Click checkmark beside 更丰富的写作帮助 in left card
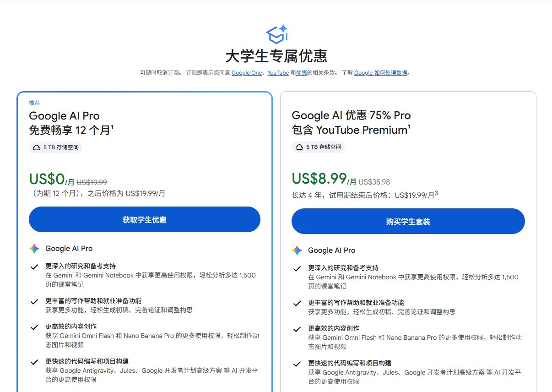This screenshot has width=552, height=392. tap(34, 301)
